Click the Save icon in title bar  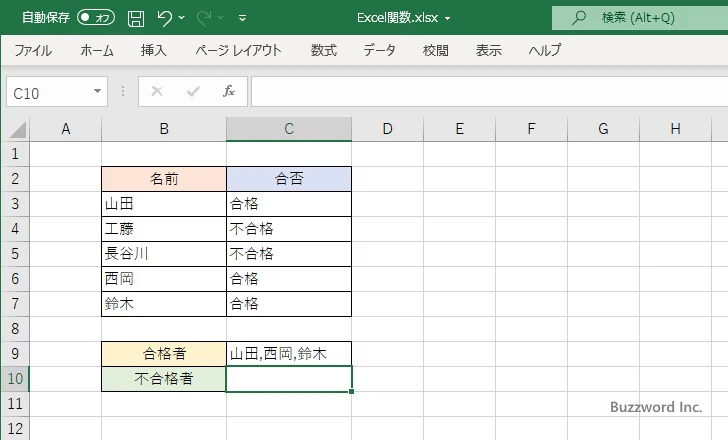[x=136, y=18]
